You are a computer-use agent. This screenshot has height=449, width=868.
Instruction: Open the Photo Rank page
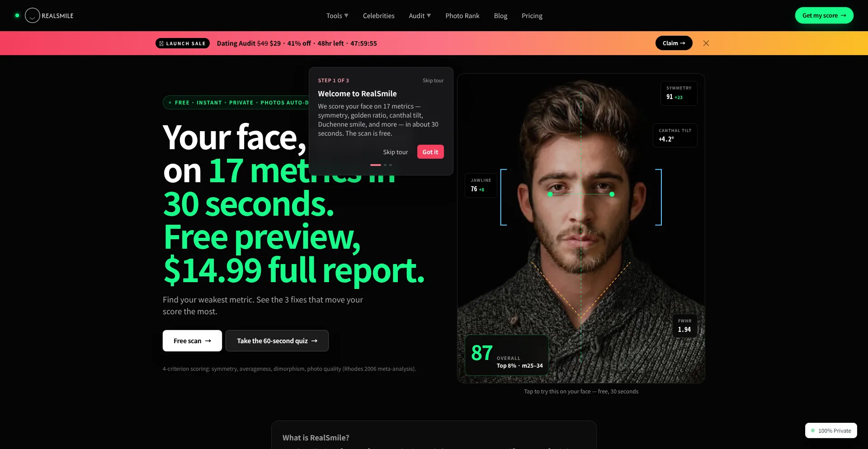(x=462, y=16)
